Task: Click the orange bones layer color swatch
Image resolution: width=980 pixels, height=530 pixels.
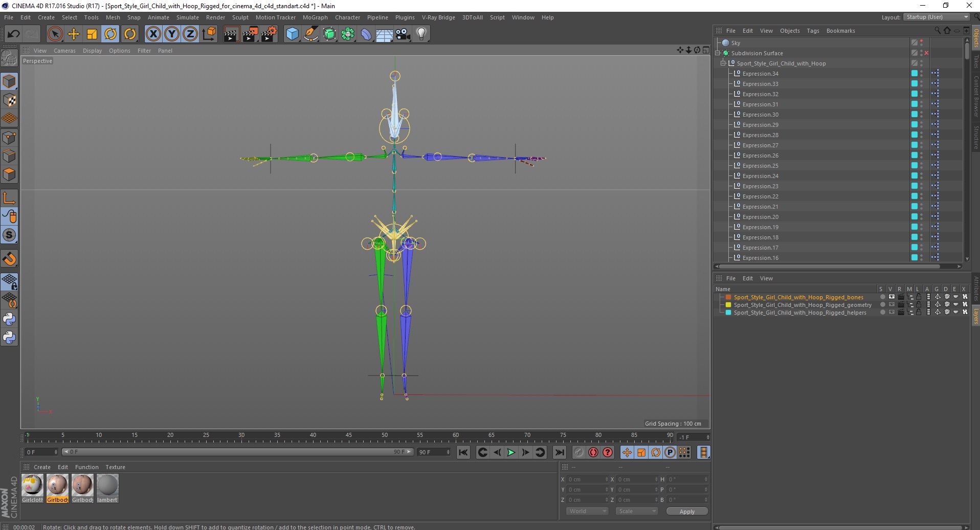Action: 728,297
